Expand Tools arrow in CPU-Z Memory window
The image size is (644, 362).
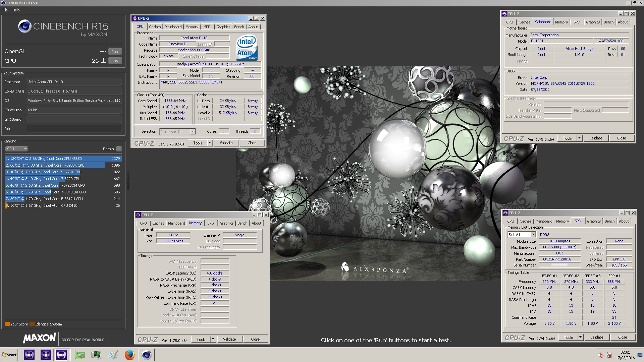pyautogui.click(x=213, y=340)
